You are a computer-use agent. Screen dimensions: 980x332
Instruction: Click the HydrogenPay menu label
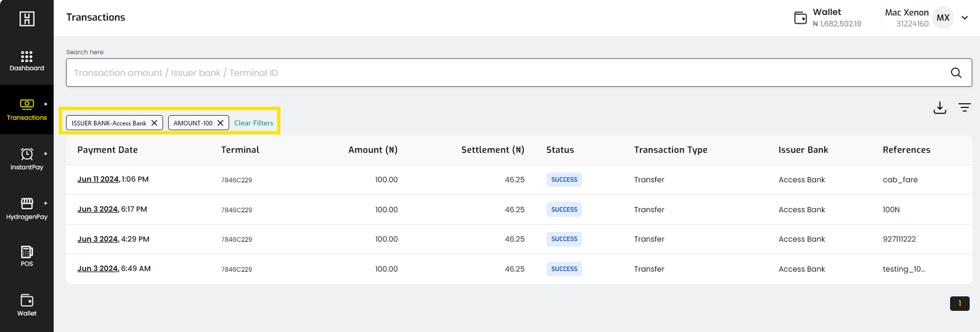click(27, 217)
